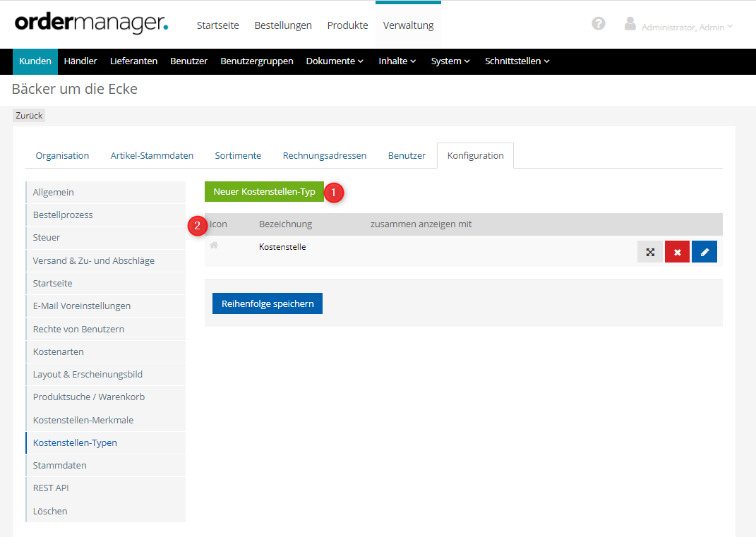This screenshot has width=756, height=537.
Task: Save the order with Reihenfolge speichern
Action: pyautogui.click(x=267, y=303)
